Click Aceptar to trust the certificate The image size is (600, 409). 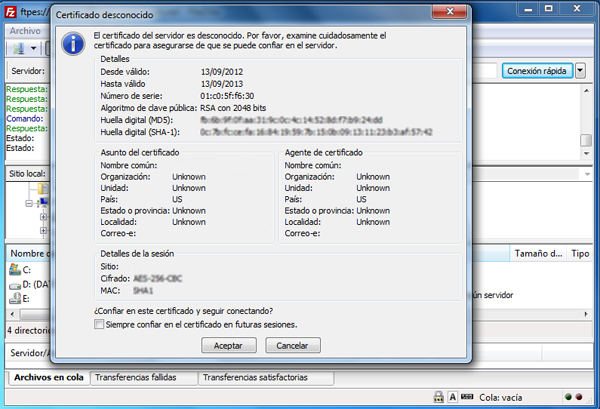pyautogui.click(x=228, y=345)
